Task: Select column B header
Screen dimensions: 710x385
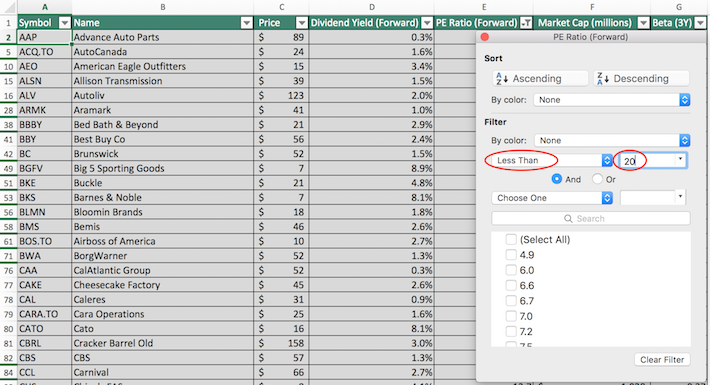Action: [163, 7]
